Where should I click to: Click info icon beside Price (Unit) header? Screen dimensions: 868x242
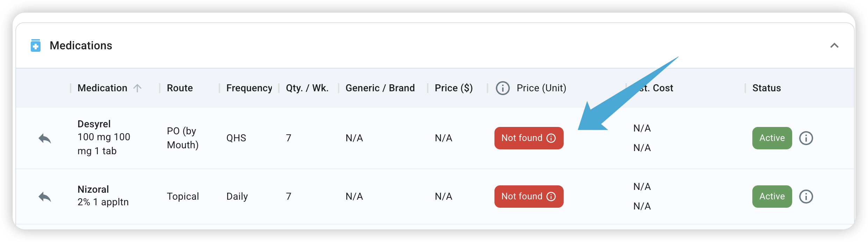502,88
